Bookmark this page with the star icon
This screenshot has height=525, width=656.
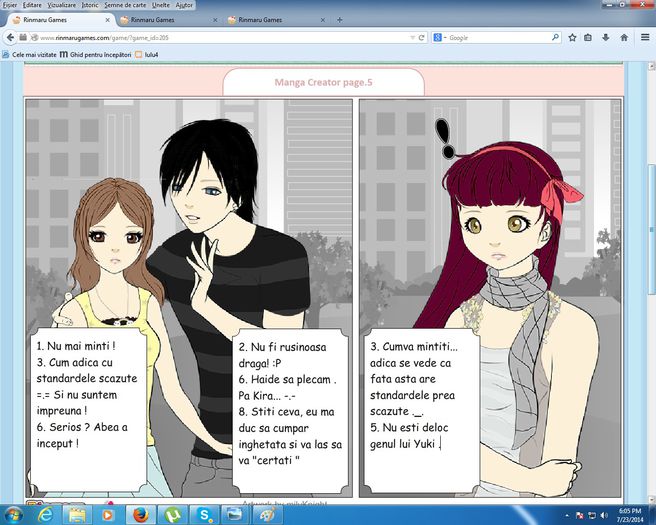click(x=572, y=37)
